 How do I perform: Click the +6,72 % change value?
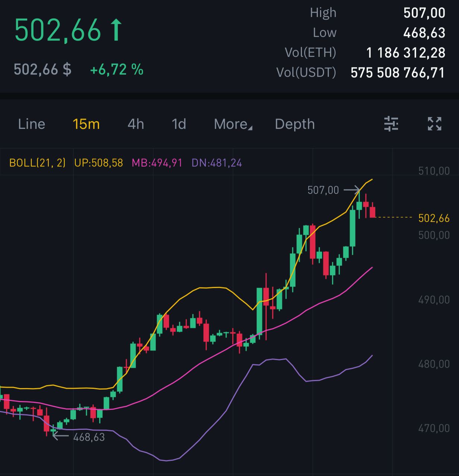(x=117, y=70)
